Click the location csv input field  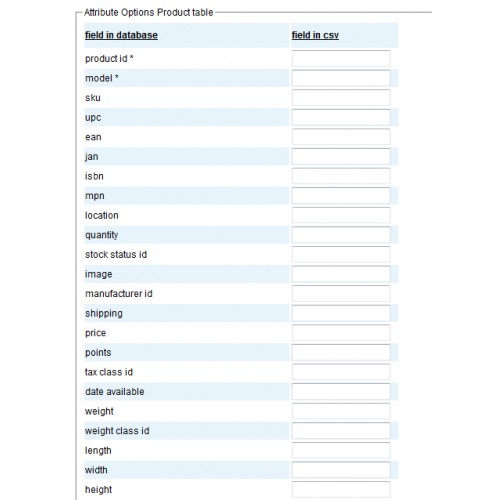[341, 215]
